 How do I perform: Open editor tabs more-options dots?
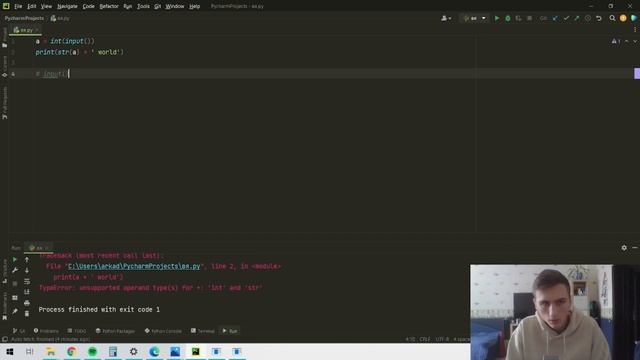(x=635, y=30)
